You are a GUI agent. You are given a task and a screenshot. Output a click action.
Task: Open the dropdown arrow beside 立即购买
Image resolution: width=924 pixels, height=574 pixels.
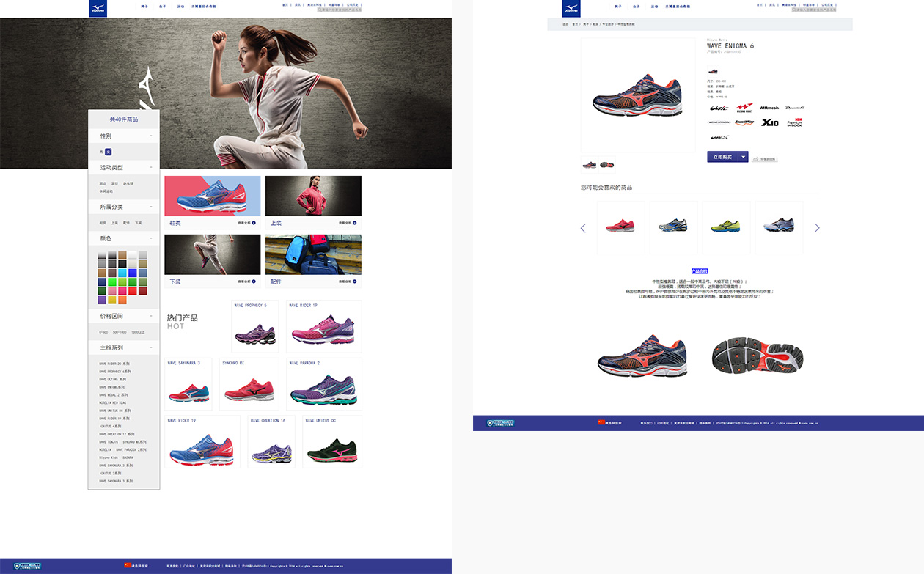[x=744, y=157]
